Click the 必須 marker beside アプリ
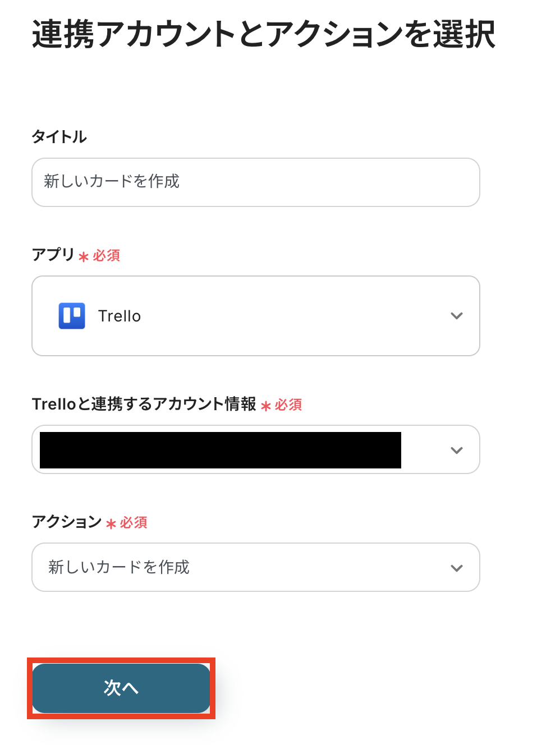The width and height of the screenshot is (560, 754). (107, 256)
